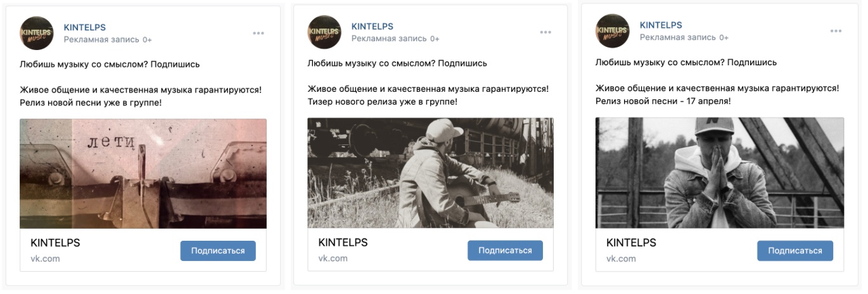Subscribe via button under bridge photo

[x=795, y=251]
